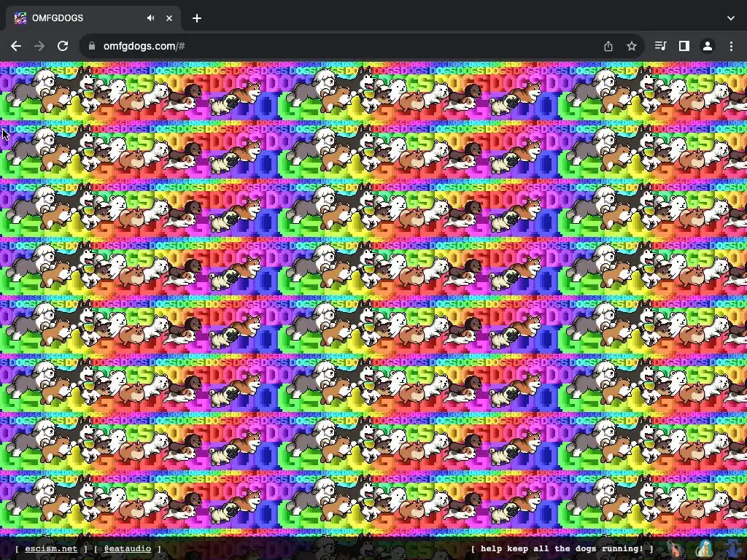
Task: Open the profile avatar menu
Action: [708, 46]
